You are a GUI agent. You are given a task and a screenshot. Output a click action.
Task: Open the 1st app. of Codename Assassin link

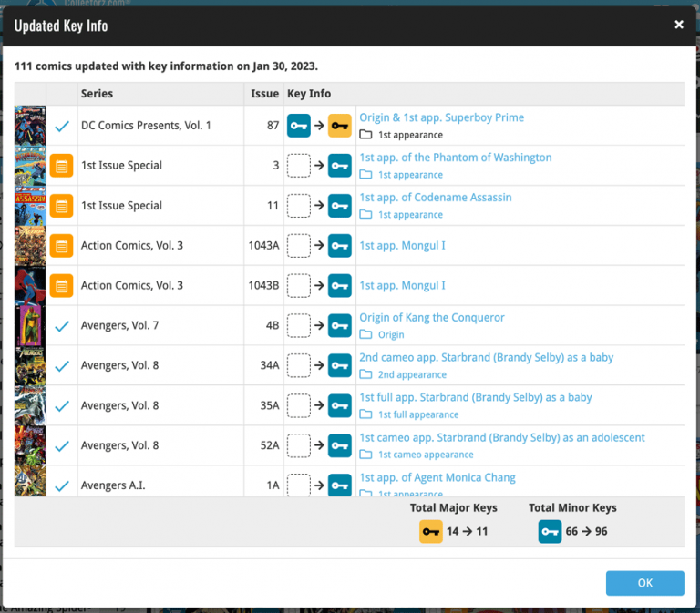[x=436, y=197]
